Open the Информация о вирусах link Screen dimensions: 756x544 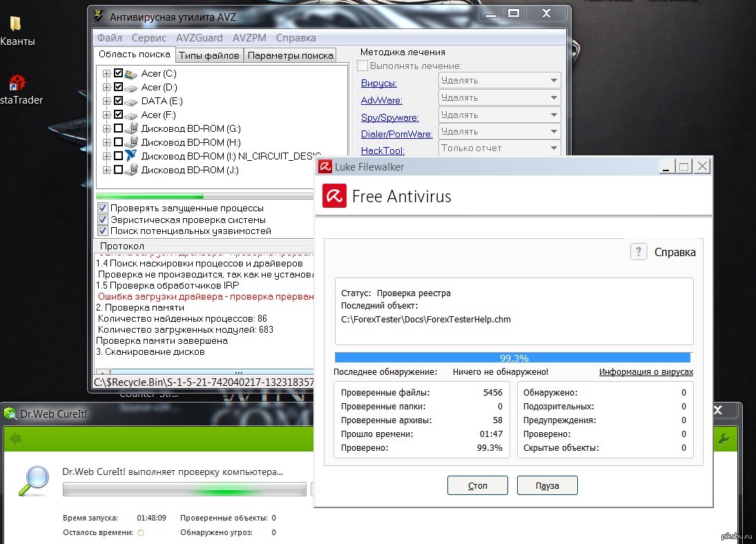coord(646,372)
